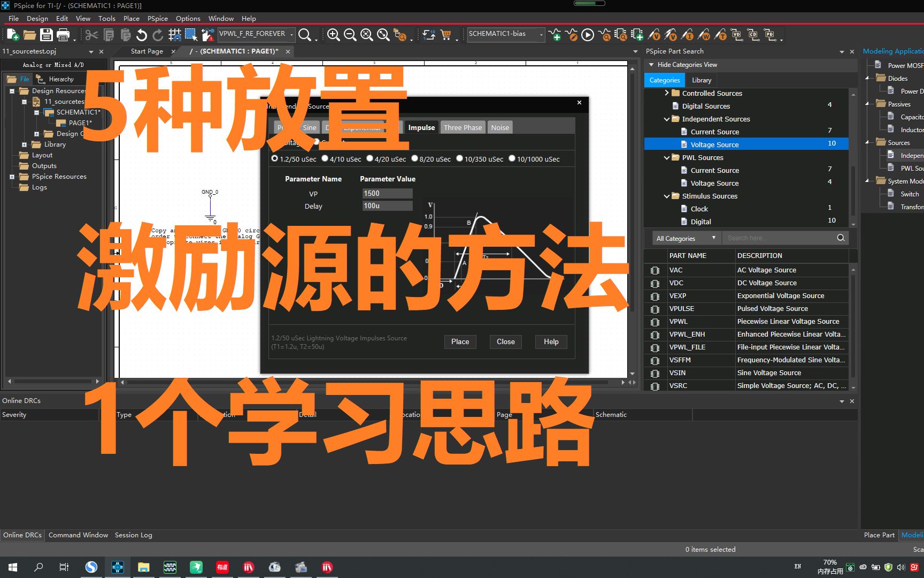Edit the active simulation profile
924x578 pixels.
(x=573, y=35)
